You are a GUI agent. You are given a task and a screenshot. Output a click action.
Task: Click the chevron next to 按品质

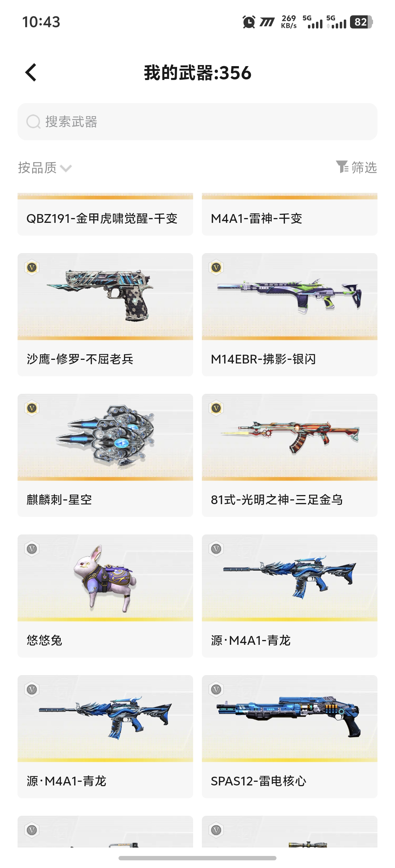pos(66,168)
